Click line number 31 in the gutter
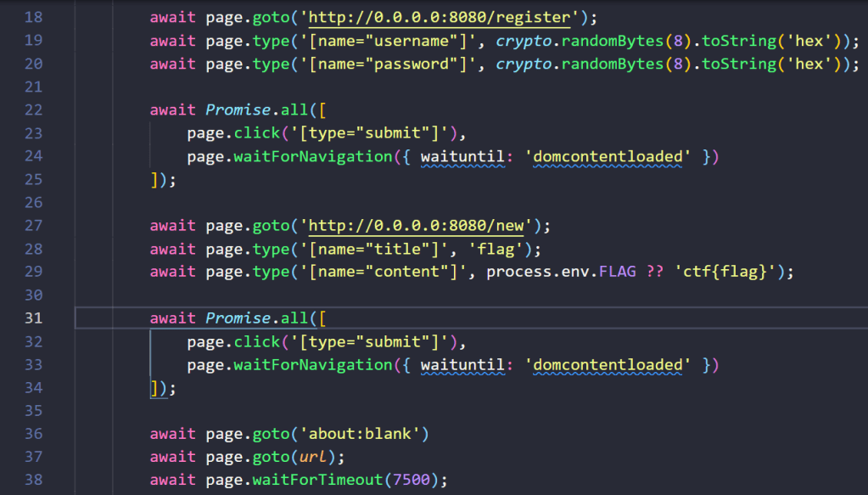The height and width of the screenshot is (495, 868). pos(33,318)
